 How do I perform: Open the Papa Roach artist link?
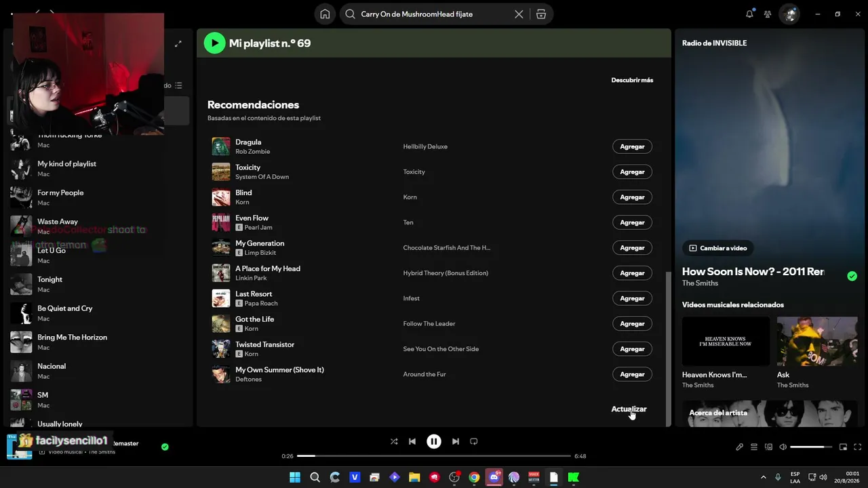pyautogui.click(x=261, y=304)
